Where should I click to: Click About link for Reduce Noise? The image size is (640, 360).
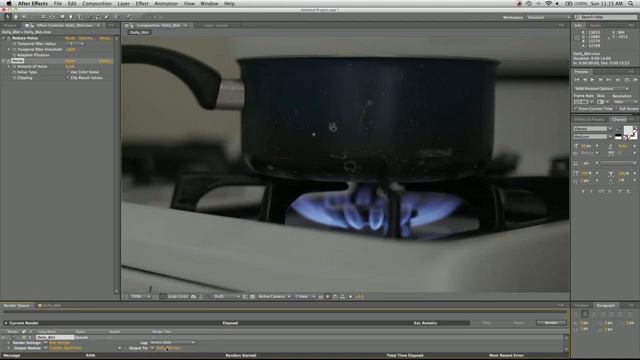click(105, 38)
